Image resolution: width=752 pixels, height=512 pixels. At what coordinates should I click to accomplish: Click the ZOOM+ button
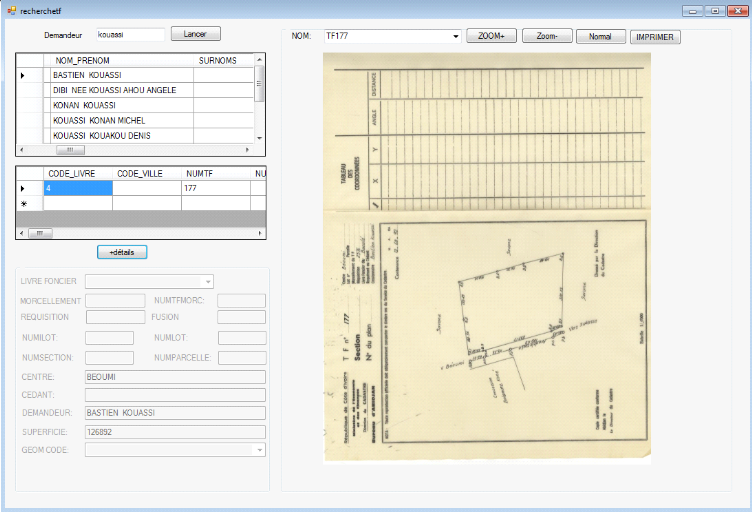tap(491, 36)
